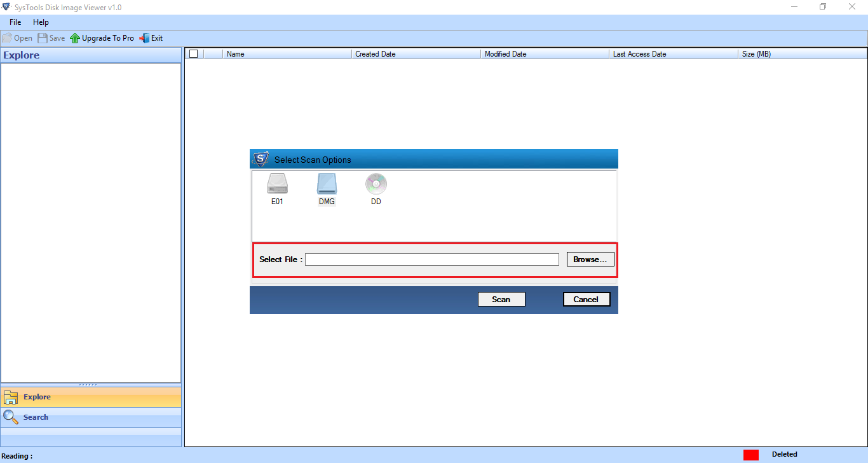Open the Help menu
Viewport: 868px width, 463px height.
tap(41, 22)
